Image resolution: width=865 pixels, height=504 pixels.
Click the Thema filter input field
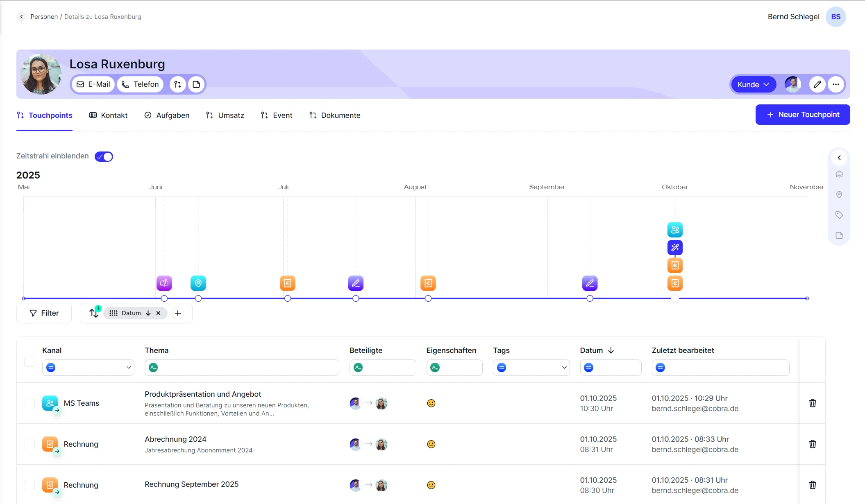[x=246, y=368]
